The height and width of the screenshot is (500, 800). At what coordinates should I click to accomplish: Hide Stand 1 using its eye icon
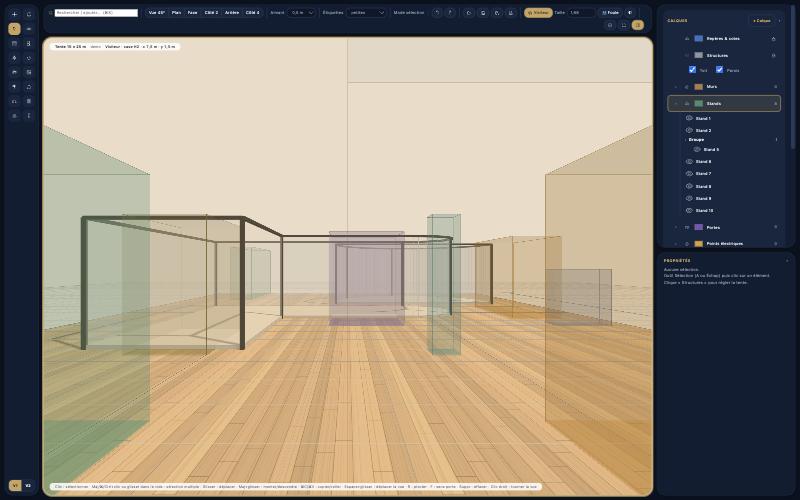pos(689,118)
